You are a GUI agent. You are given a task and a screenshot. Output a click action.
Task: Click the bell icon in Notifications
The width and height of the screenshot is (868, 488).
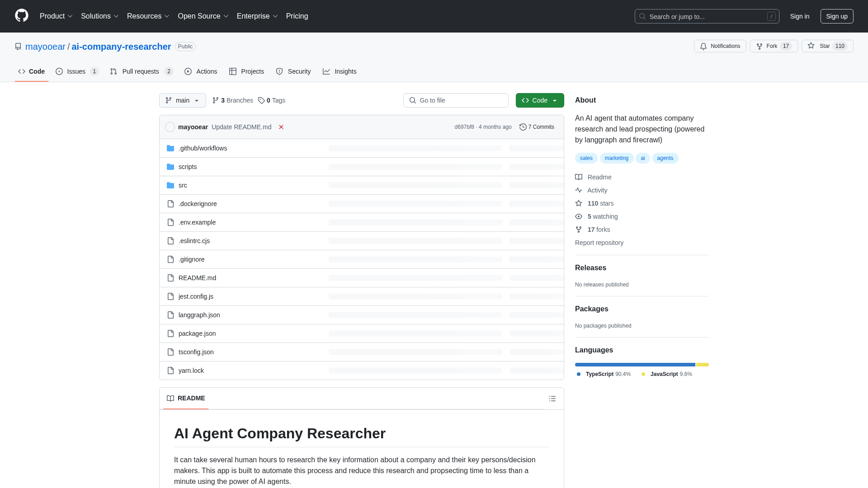703,46
